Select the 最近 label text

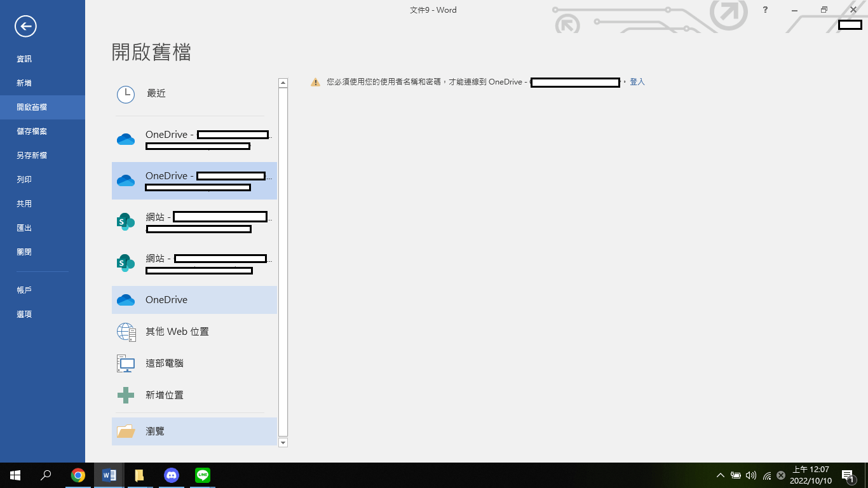click(156, 93)
